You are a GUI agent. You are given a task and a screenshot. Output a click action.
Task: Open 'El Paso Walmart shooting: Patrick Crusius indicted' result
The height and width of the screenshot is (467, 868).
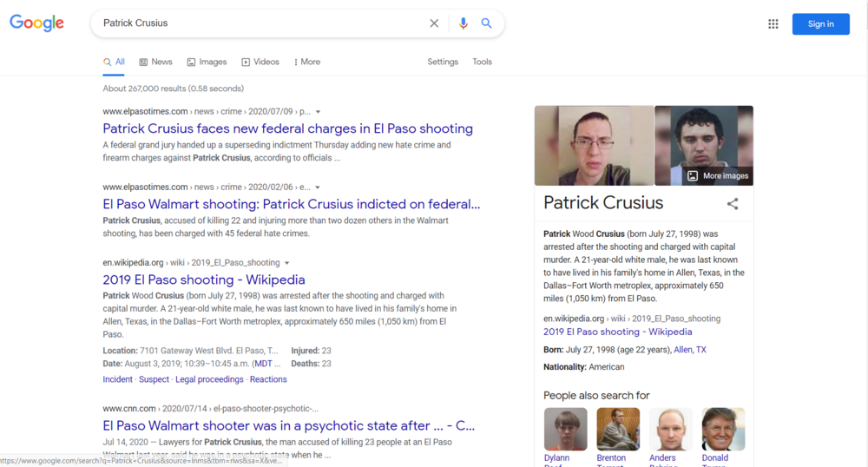coord(291,204)
